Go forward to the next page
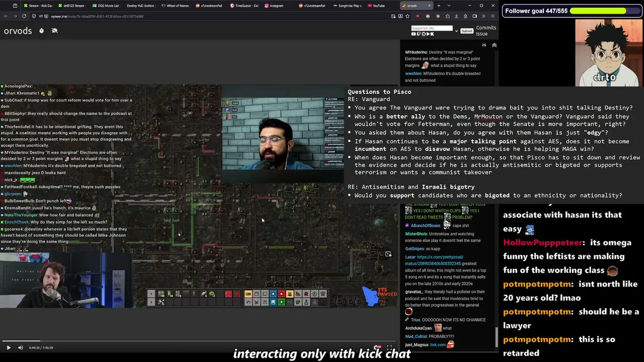This screenshot has width=644, height=362. (x=15, y=16)
